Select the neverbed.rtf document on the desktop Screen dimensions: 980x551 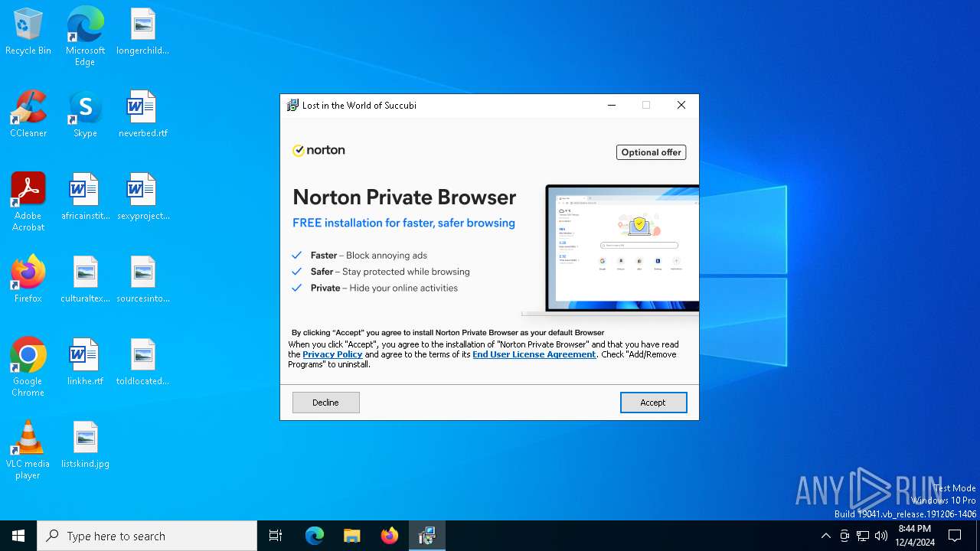tap(142, 115)
